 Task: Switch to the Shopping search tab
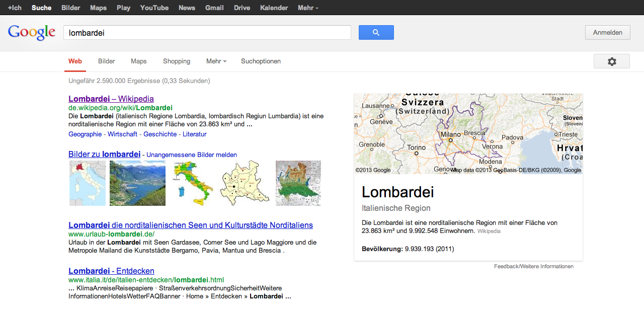pyautogui.click(x=177, y=61)
